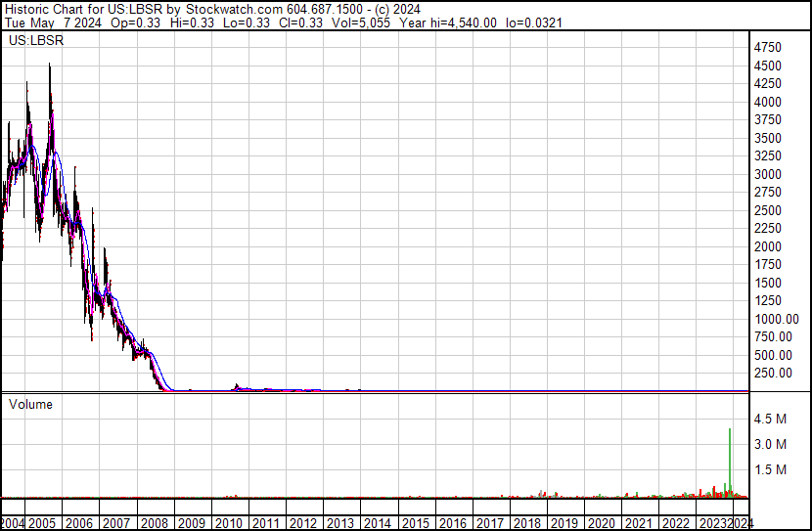
Task: Click the Cl=0.33 header value
Action: [x=299, y=22]
